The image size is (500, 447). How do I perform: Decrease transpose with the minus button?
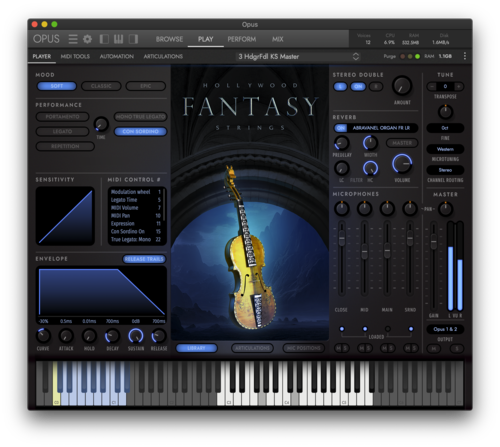point(432,86)
